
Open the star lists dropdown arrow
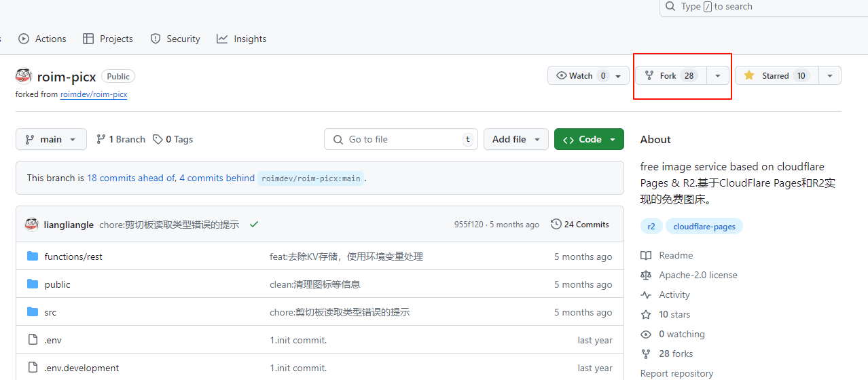(830, 76)
